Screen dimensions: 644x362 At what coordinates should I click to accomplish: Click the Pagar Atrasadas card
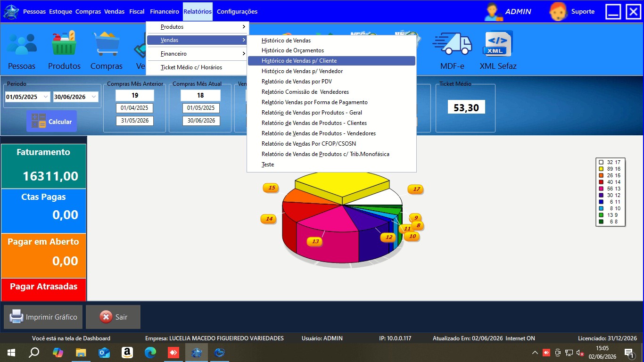44,289
